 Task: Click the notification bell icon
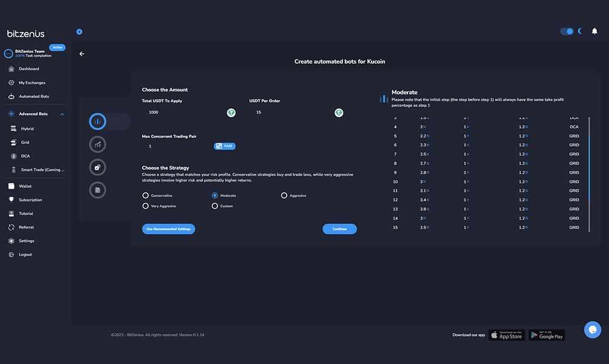[x=594, y=31]
